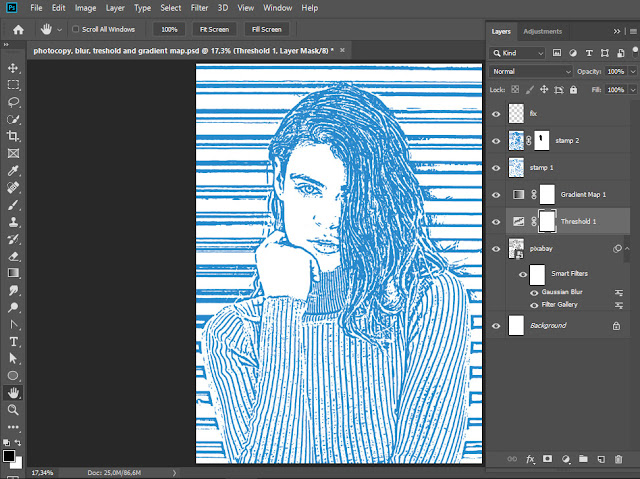The width and height of the screenshot is (640, 479).
Task: Open the Kind layer filter dropdown
Action: (518, 53)
